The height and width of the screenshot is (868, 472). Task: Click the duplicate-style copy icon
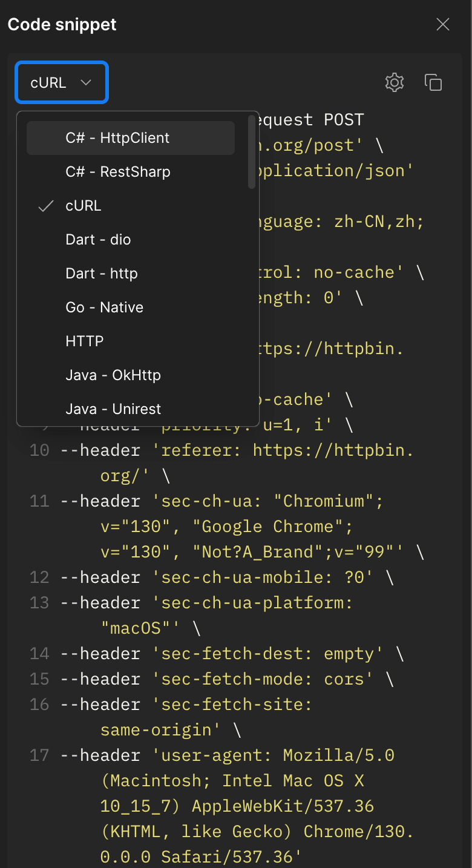coord(433,82)
